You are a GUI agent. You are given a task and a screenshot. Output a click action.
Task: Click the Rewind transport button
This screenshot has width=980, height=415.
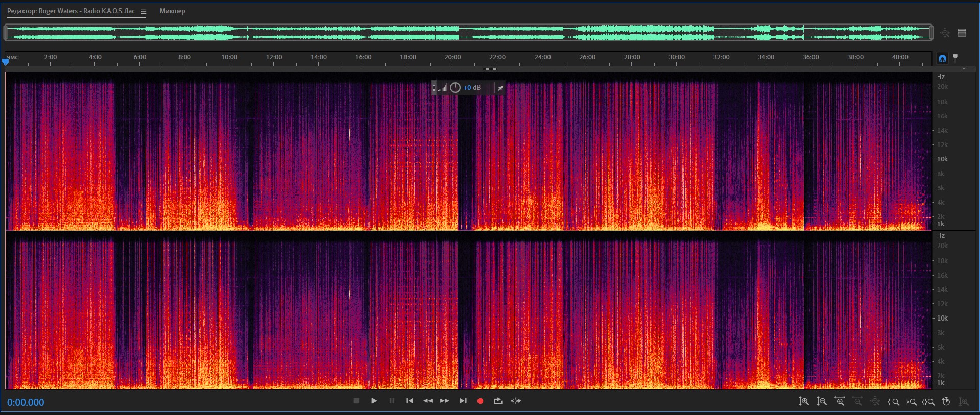[x=428, y=401]
